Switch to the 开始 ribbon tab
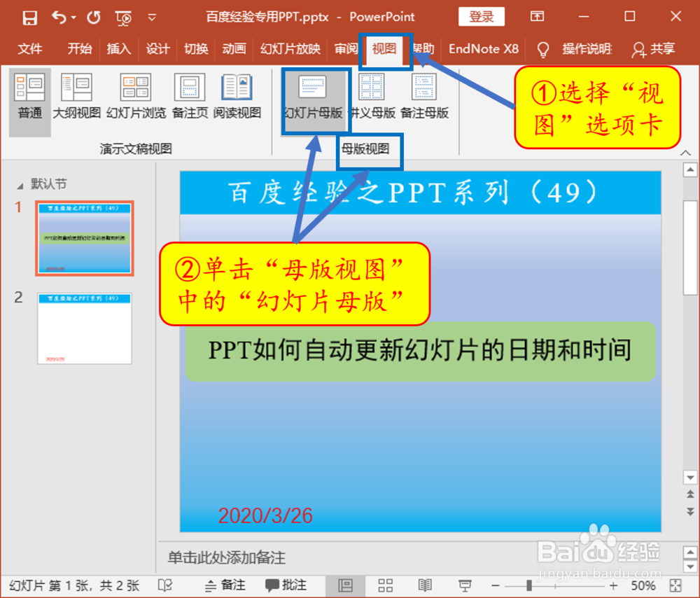This screenshot has width=700, height=598. (x=80, y=49)
